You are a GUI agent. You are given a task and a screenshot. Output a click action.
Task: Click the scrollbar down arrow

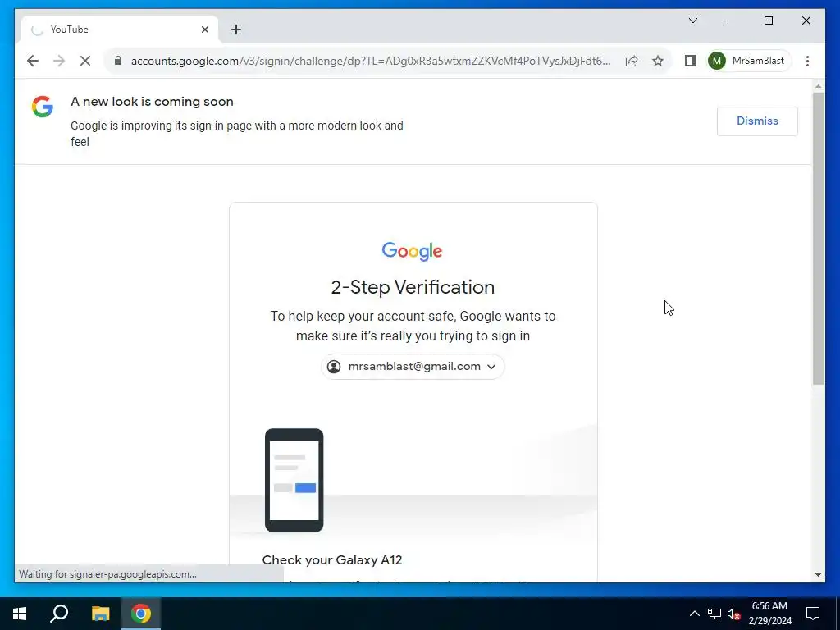(818, 575)
